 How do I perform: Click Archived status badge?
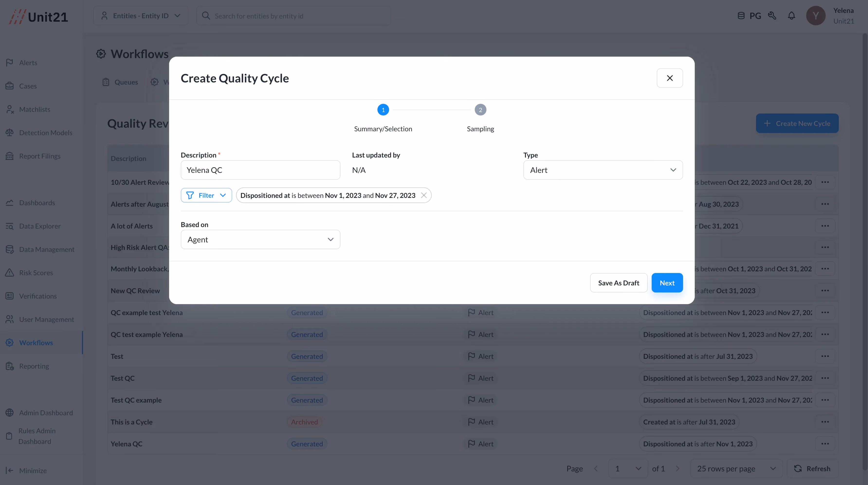click(x=304, y=422)
